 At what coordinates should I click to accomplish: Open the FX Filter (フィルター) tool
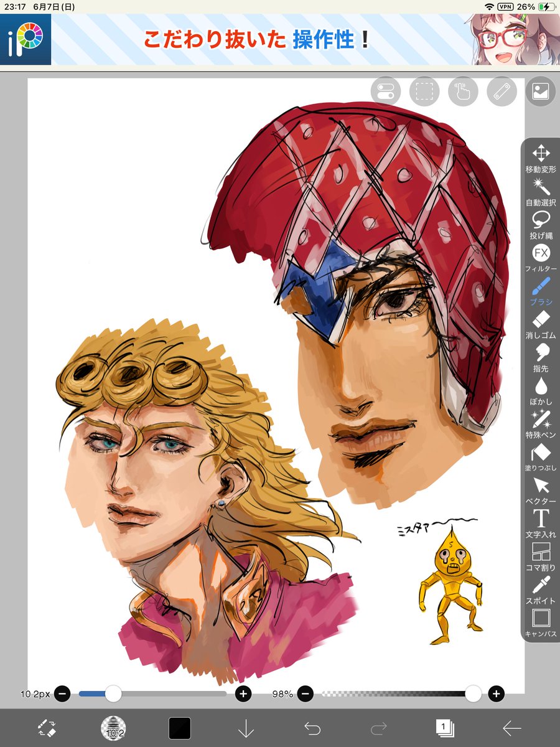click(x=541, y=258)
